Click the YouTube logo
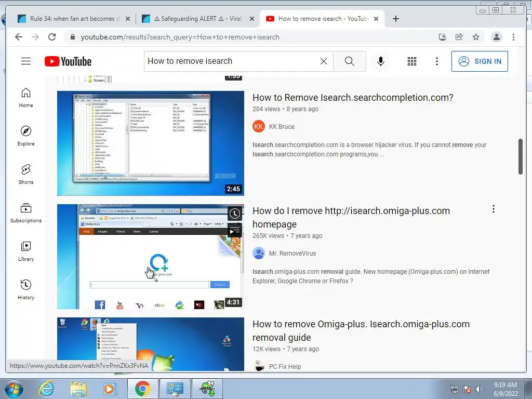Viewport: 532px width, 399px height. pyautogui.click(x=68, y=61)
